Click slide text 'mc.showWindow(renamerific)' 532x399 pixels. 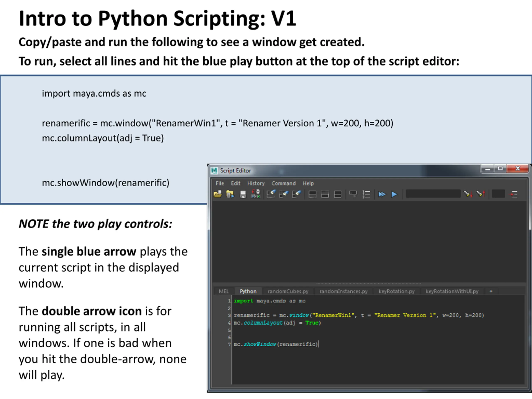(x=106, y=183)
